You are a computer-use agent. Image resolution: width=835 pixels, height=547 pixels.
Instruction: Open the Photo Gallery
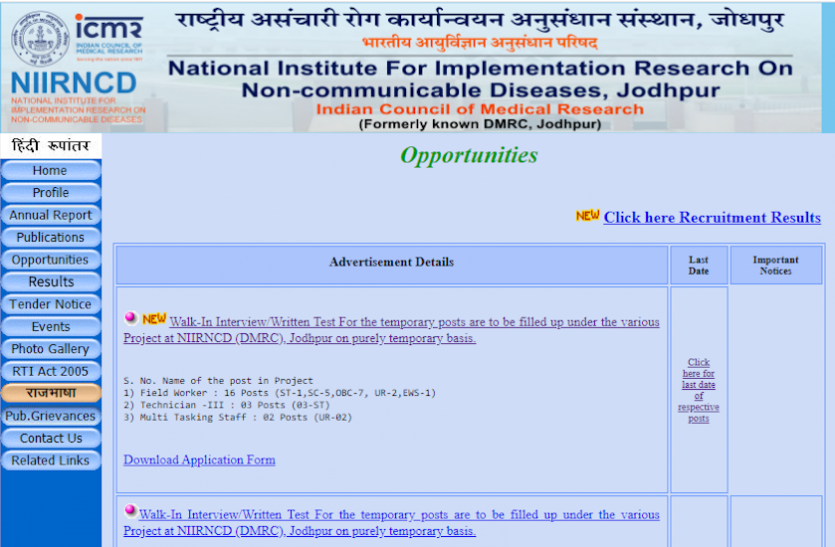51,349
